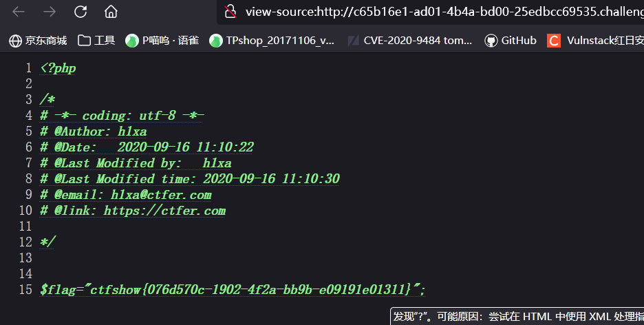Go back with the left arrow
The height and width of the screenshot is (325, 644).
19,12
